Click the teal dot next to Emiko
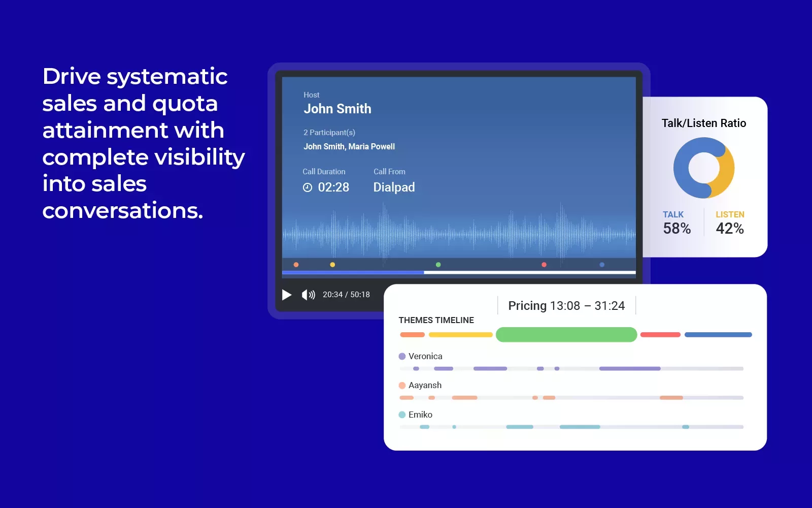812x508 pixels. pos(402,415)
